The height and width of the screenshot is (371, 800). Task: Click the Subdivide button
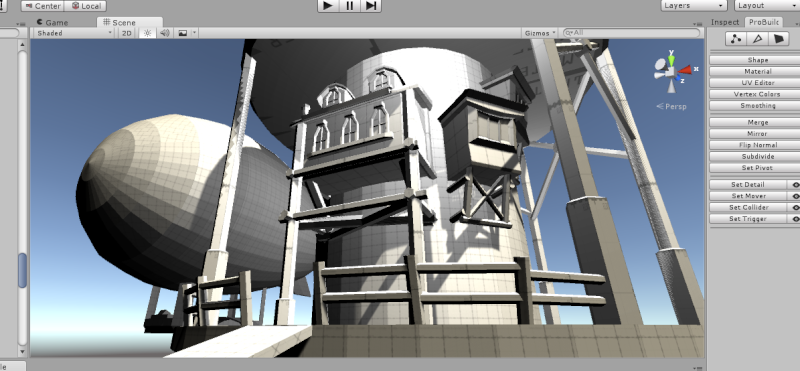click(x=758, y=157)
